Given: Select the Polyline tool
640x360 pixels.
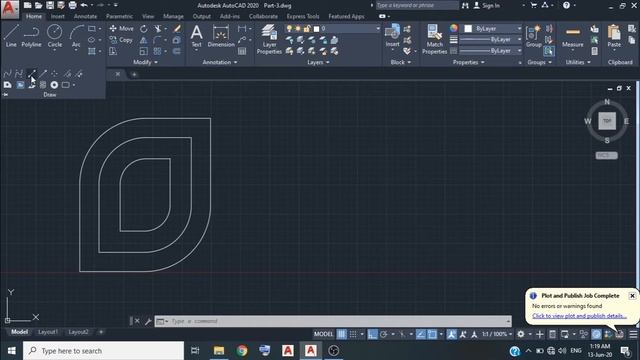Looking at the screenshot, I should tap(31, 36).
